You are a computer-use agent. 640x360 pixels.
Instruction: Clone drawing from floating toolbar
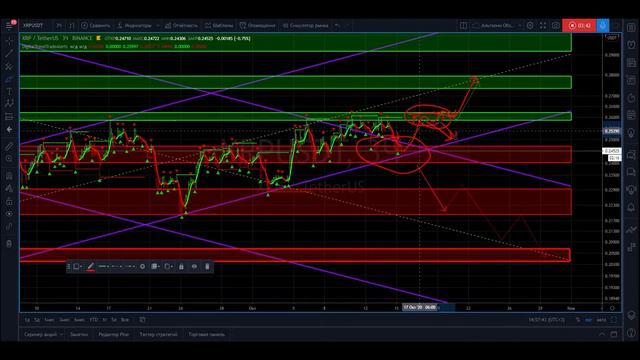click(x=168, y=267)
